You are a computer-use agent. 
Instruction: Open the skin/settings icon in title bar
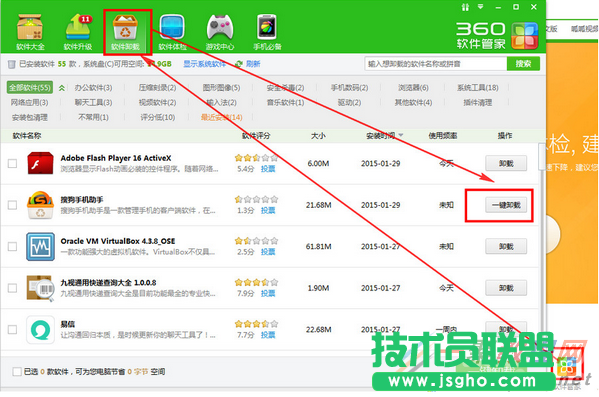(465, 7)
